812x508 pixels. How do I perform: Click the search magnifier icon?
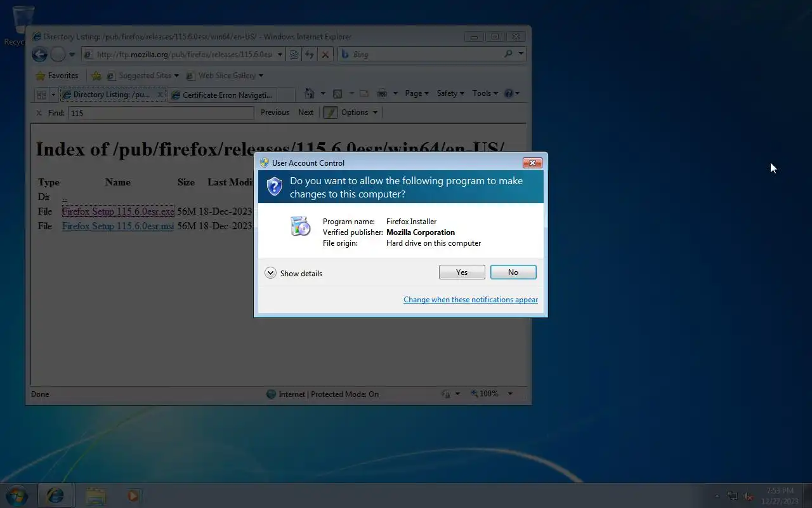(x=508, y=55)
